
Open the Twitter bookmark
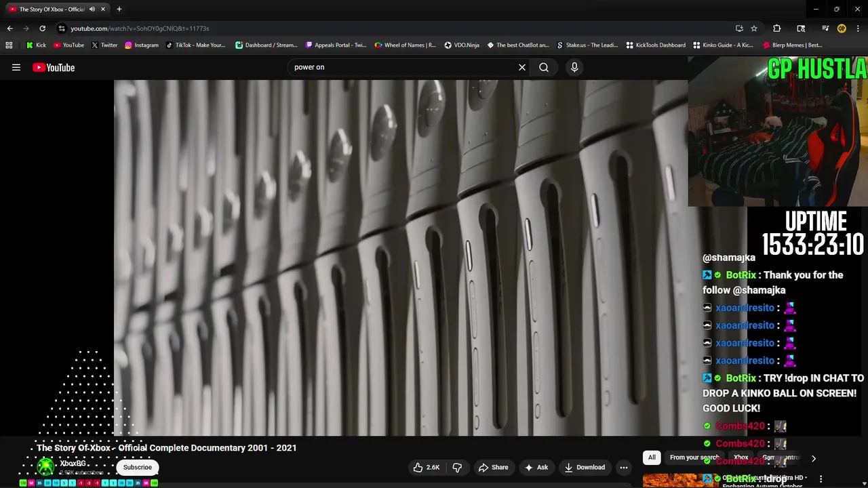click(104, 45)
